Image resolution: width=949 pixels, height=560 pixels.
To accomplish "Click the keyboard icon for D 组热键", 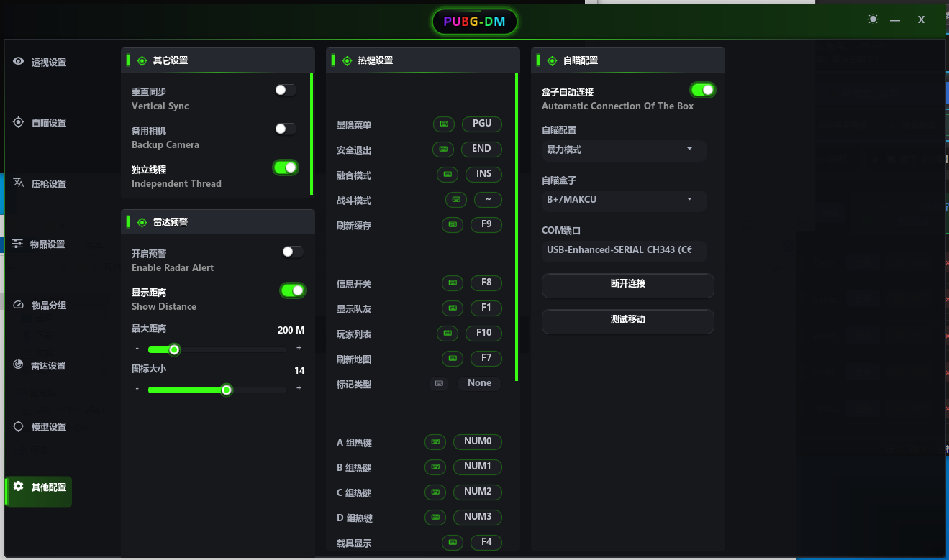I will pos(435,517).
